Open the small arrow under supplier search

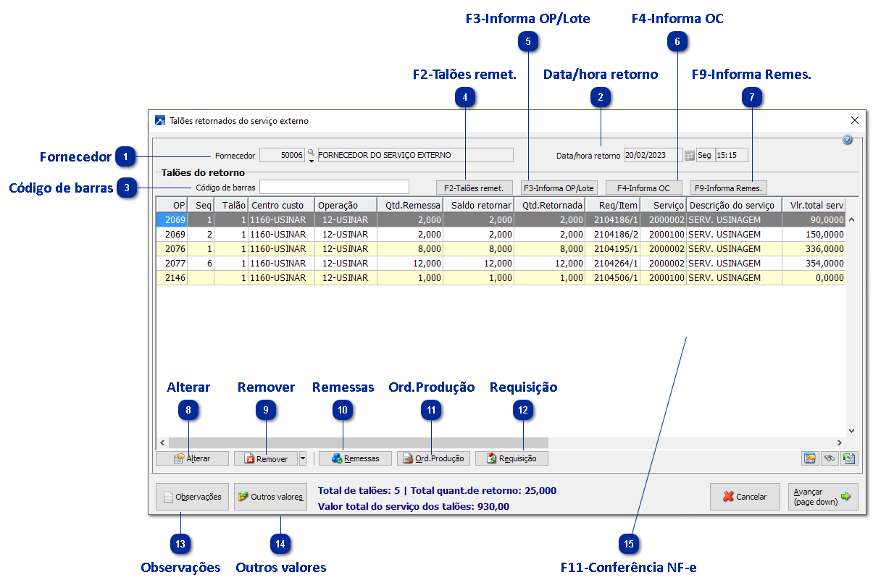click(x=312, y=161)
